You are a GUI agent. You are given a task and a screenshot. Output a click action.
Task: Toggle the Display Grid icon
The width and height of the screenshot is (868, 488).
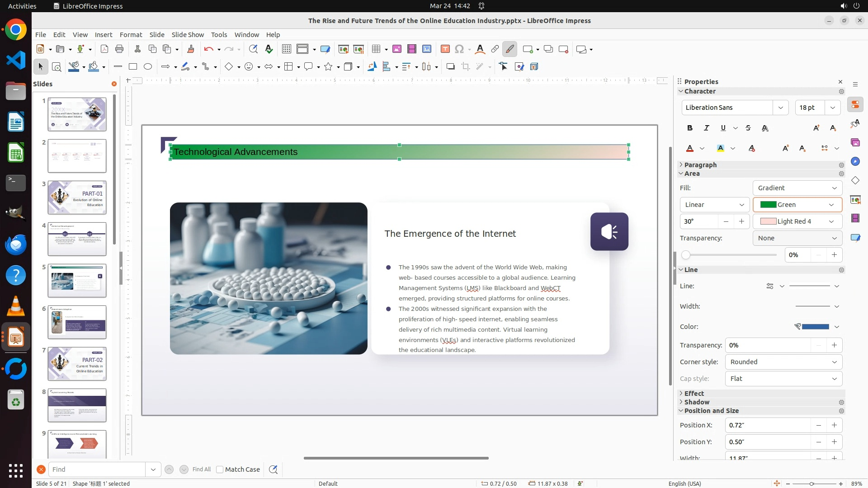[x=286, y=49]
